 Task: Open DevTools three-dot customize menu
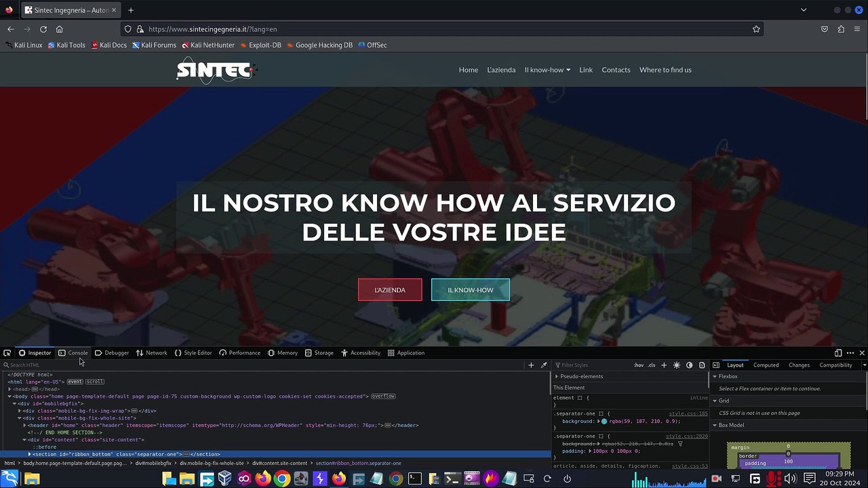point(850,353)
